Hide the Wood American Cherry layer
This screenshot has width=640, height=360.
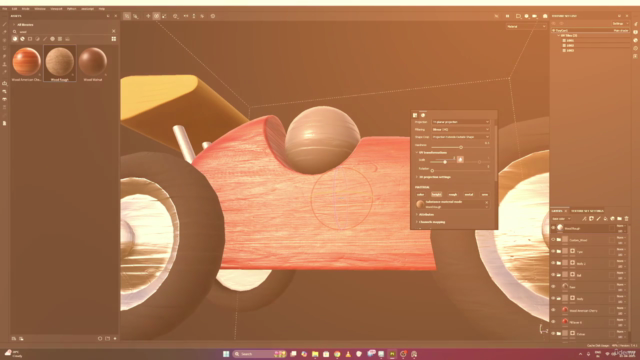coord(553,310)
